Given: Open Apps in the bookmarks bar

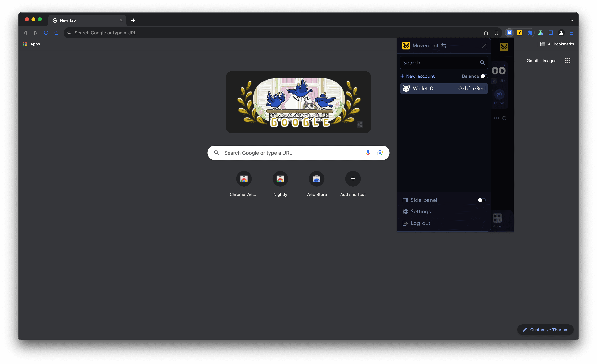Looking at the screenshot, I should pos(31,44).
